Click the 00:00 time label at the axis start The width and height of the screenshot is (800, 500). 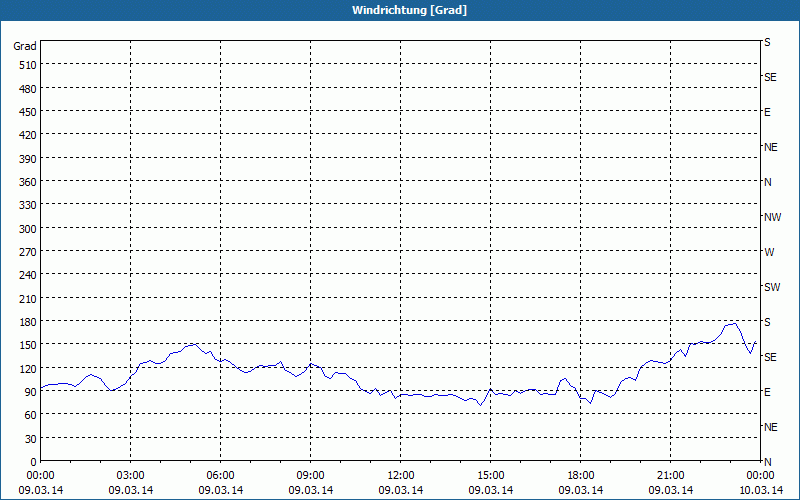click(40, 476)
